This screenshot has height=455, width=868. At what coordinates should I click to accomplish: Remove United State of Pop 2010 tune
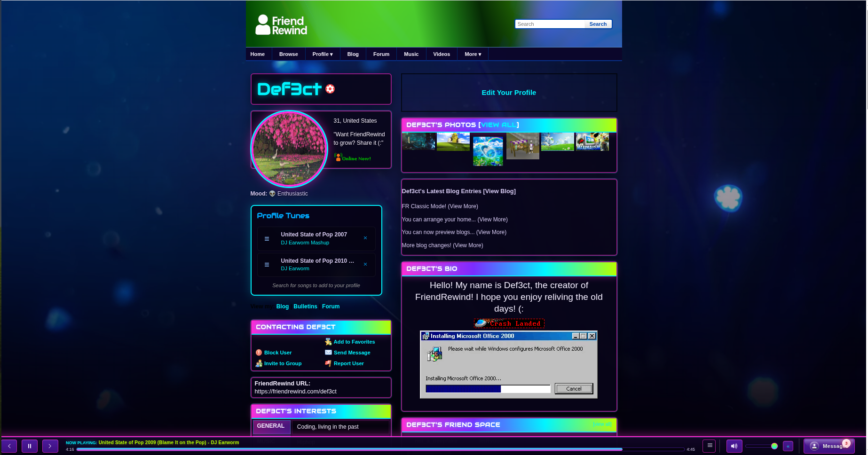point(365,264)
